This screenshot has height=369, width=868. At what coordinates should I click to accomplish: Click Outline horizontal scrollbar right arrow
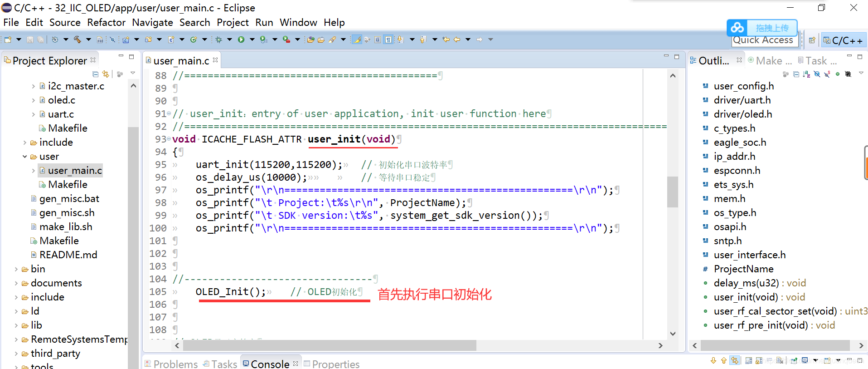(x=861, y=345)
